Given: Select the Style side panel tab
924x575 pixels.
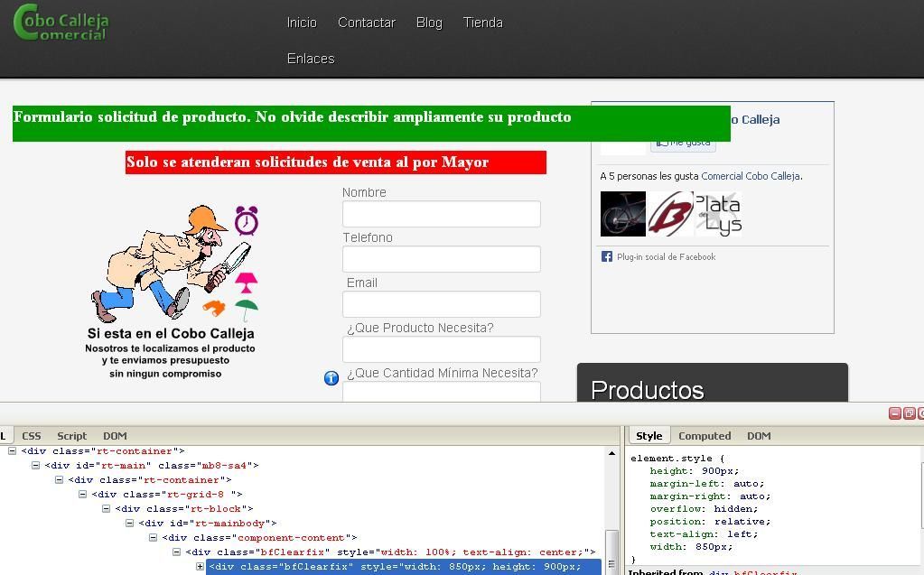Looking at the screenshot, I should [649, 436].
